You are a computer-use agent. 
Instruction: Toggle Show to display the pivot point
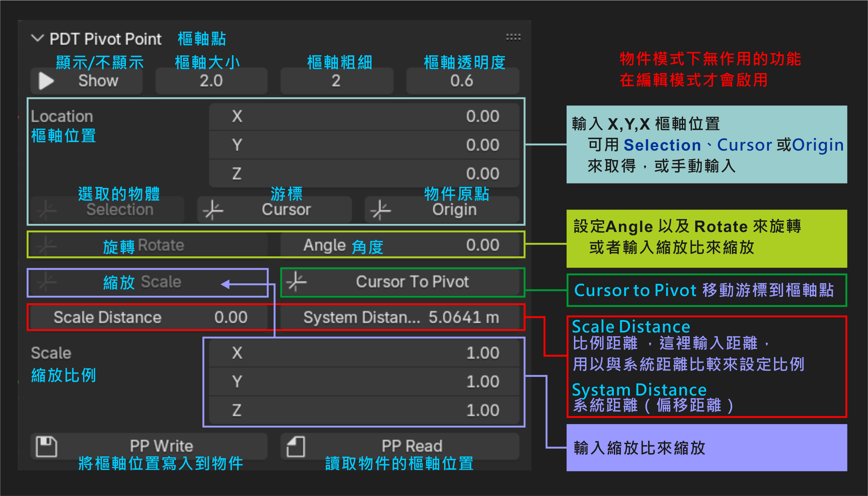87,81
